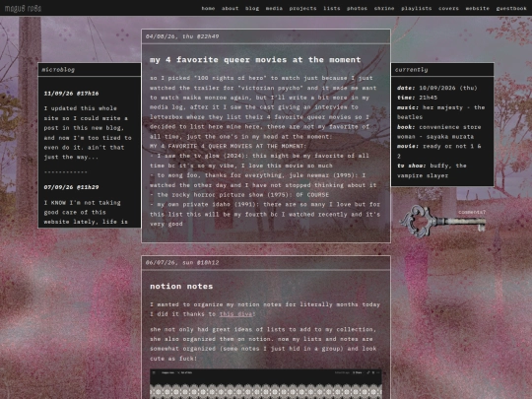The height and width of the screenshot is (399, 532).
Task: Click the date line '10/09/2026 (thu)'
Action: point(437,88)
